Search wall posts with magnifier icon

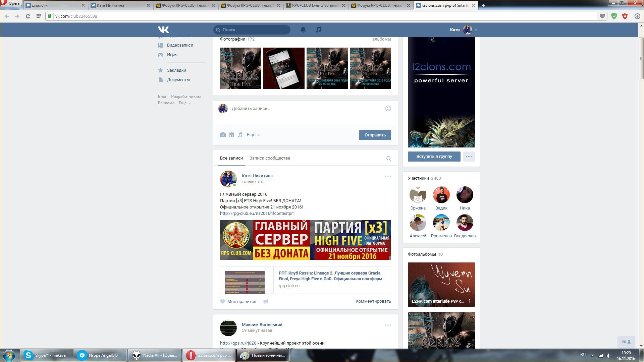388,159
